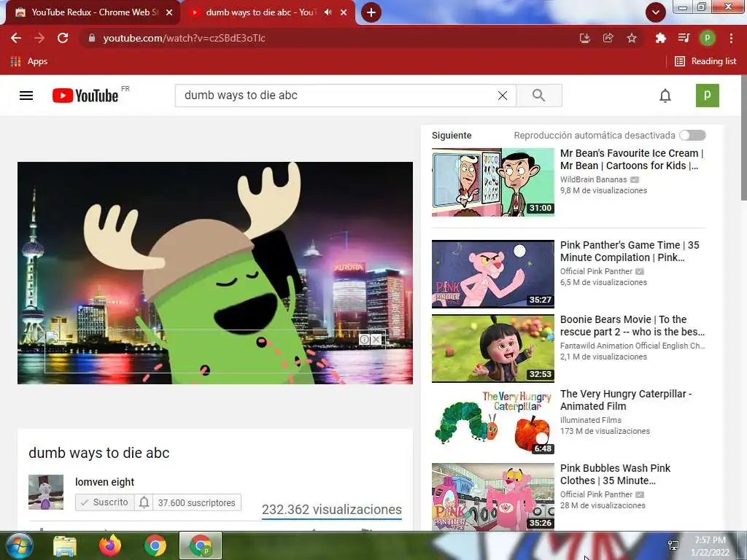Go to the YouTube home logo
The image size is (747, 560).
85,96
